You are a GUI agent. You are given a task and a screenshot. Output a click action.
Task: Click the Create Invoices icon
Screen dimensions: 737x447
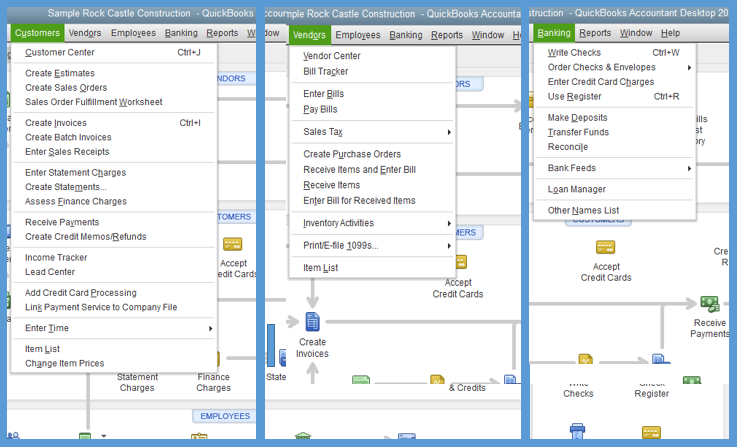point(313,322)
